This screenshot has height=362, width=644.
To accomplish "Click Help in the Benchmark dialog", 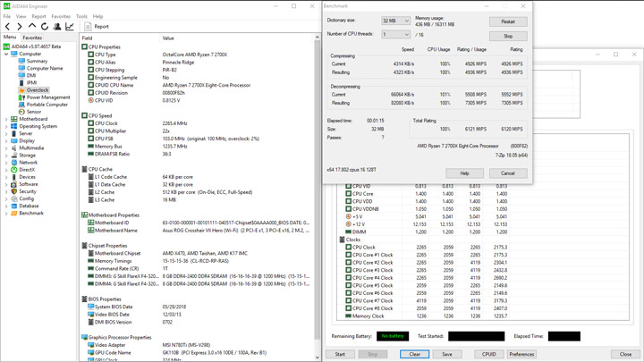I will pos(464,173).
